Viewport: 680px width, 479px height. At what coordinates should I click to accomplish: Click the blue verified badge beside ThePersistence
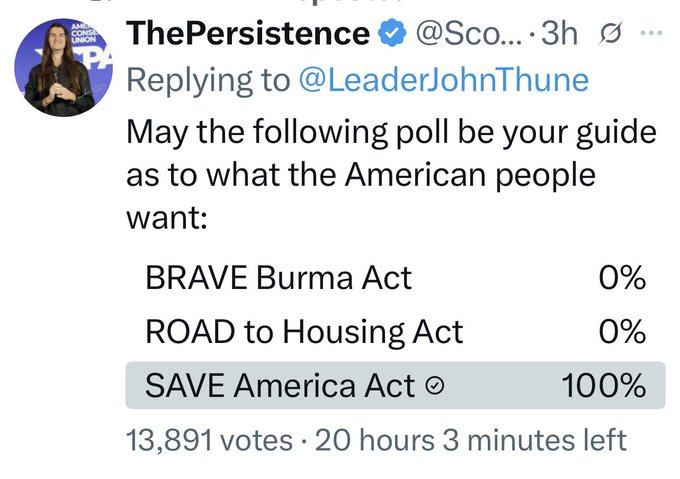pyautogui.click(x=393, y=34)
